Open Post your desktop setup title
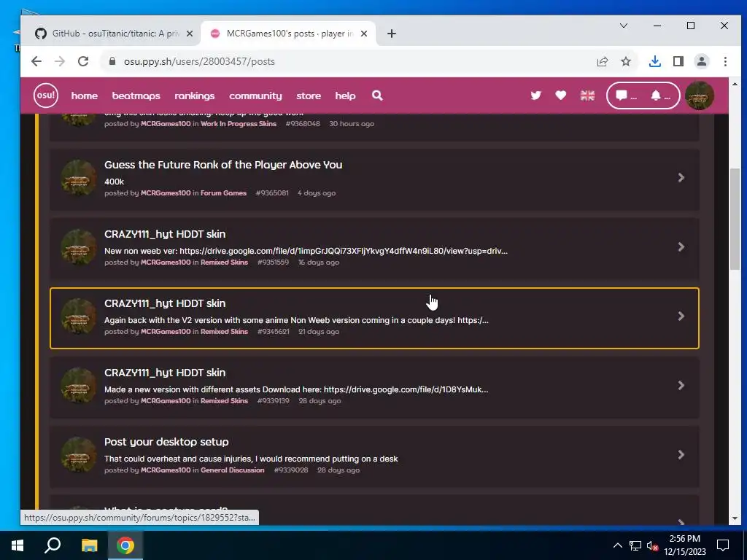Image resolution: width=747 pixels, height=560 pixels. click(166, 442)
